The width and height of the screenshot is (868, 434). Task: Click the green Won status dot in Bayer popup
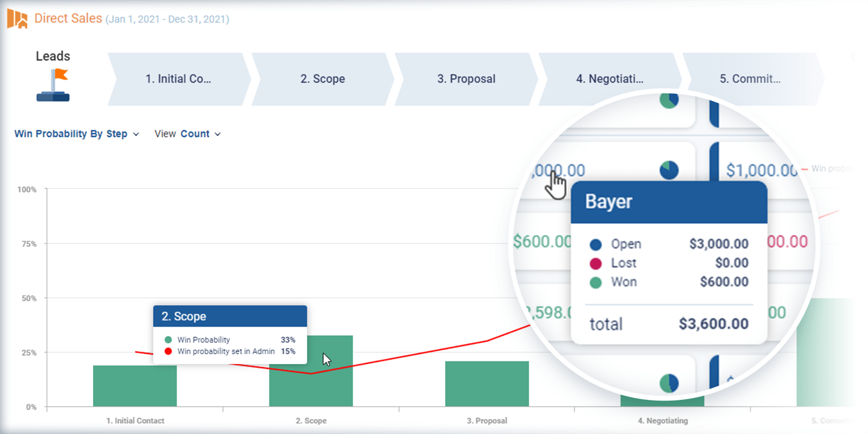pyautogui.click(x=596, y=282)
